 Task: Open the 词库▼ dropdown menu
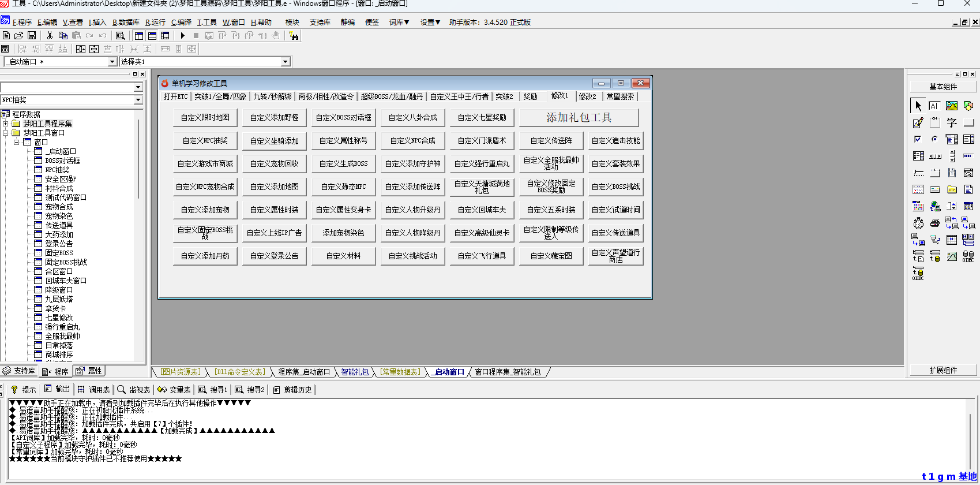399,23
